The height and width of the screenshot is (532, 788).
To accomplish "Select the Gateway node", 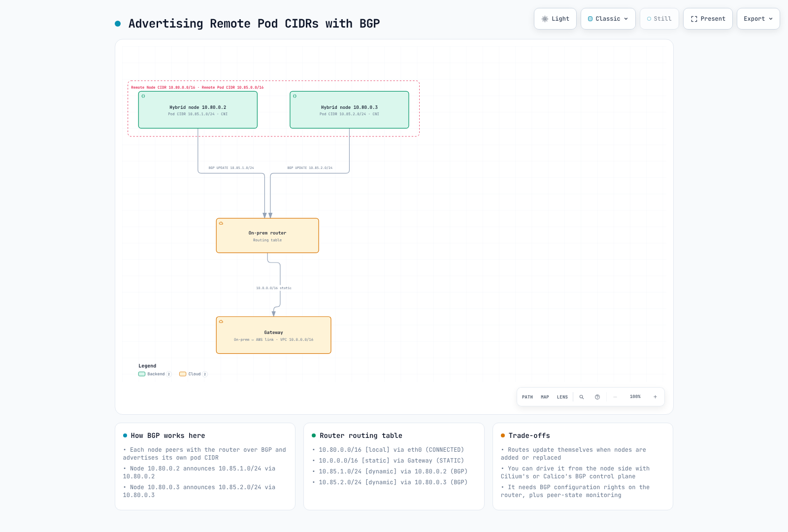I will pos(273,335).
